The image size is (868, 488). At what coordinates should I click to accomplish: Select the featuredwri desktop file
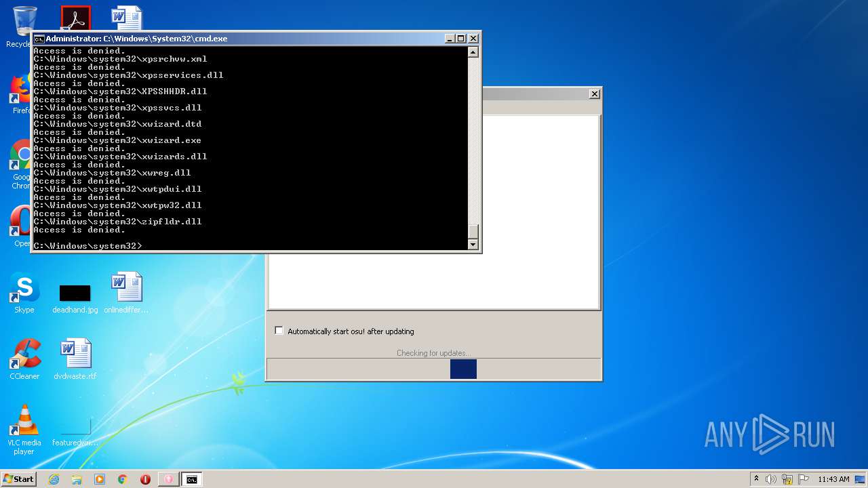(x=75, y=432)
